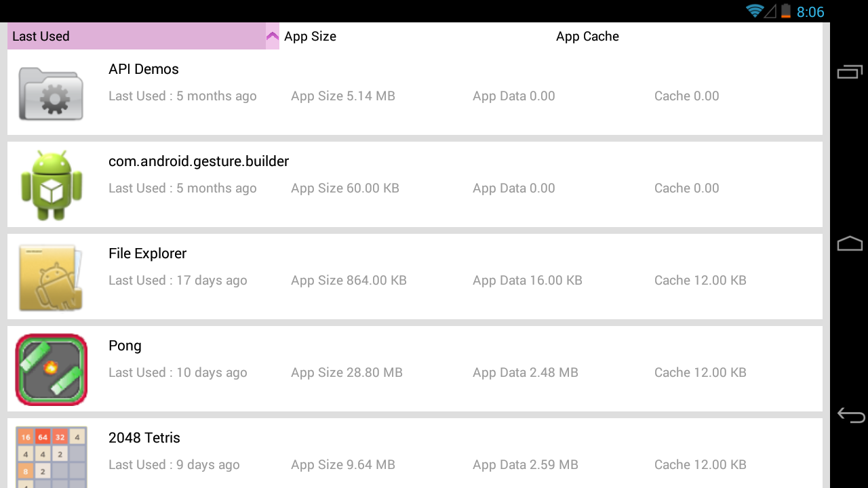868x488 pixels.
Task: Click the Recent Apps navigation button
Action: pos(850,70)
